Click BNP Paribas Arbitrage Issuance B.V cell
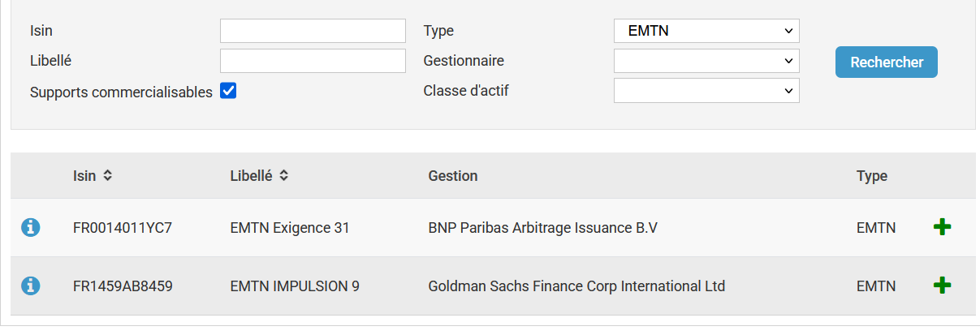This screenshot has width=980, height=335. tap(542, 228)
